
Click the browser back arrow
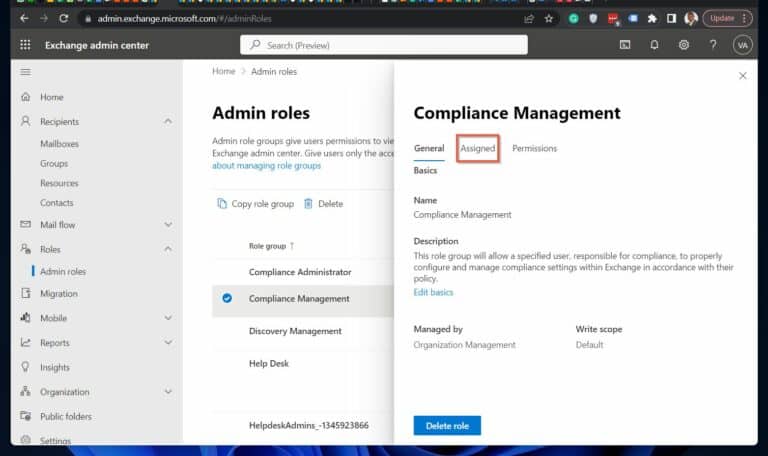24,19
